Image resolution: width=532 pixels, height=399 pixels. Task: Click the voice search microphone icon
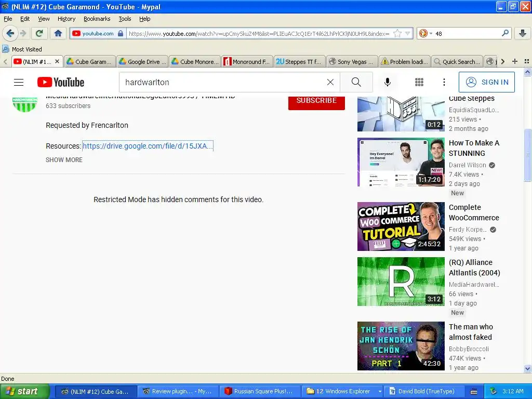(x=388, y=82)
